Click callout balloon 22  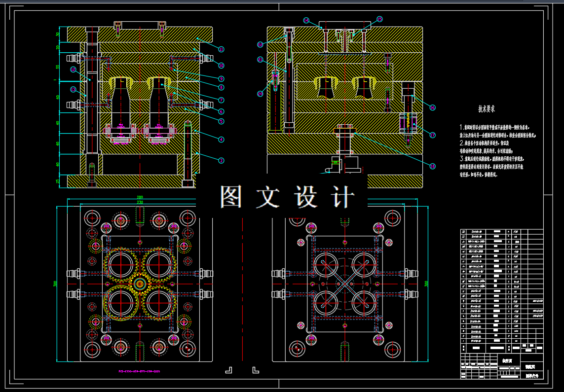[x=261, y=44]
